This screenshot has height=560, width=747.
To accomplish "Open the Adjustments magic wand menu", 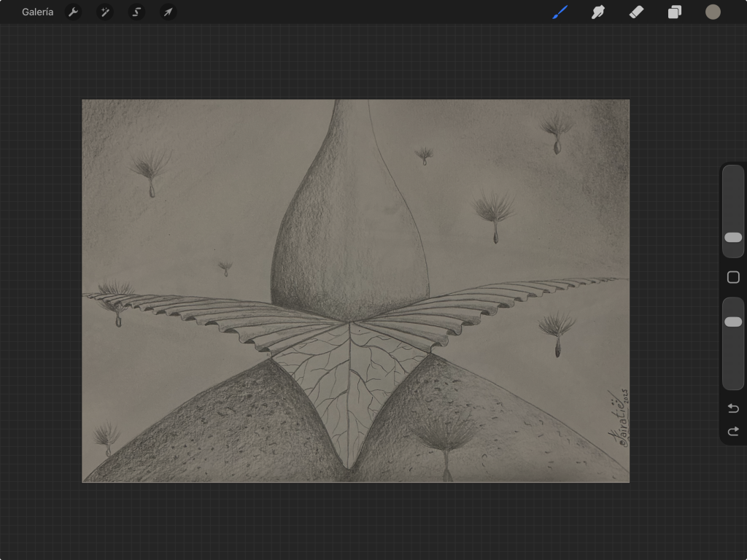I will (105, 12).
